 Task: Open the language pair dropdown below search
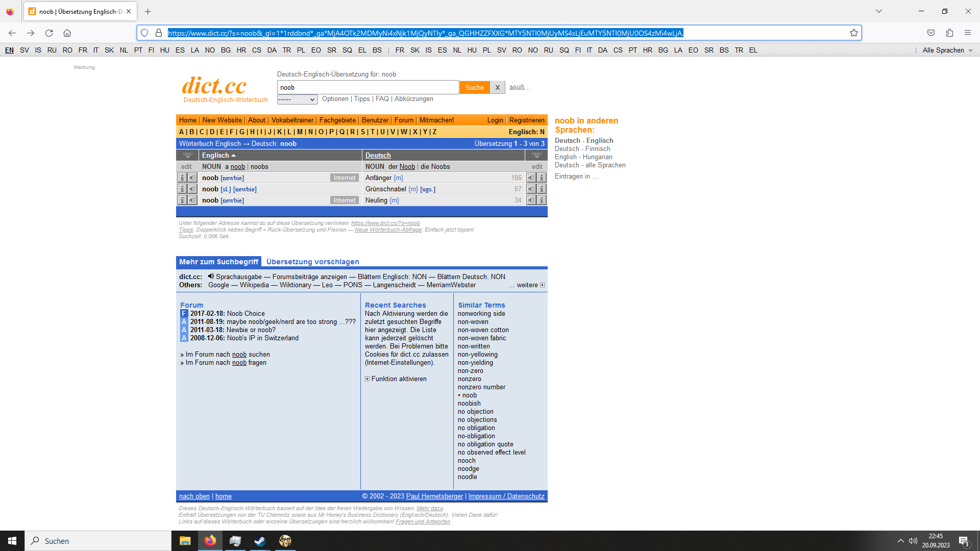click(x=298, y=99)
